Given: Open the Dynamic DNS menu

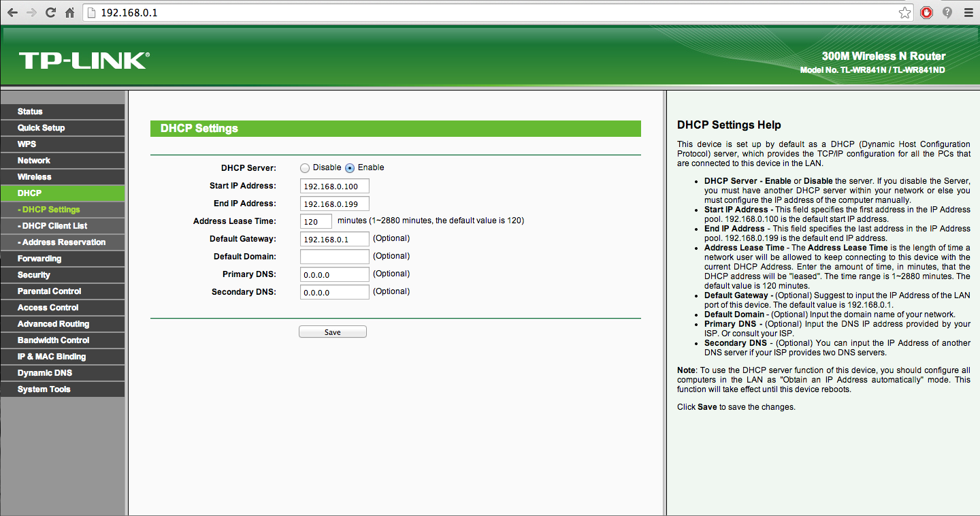Looking at the screenshot, I should click(63, 373).
